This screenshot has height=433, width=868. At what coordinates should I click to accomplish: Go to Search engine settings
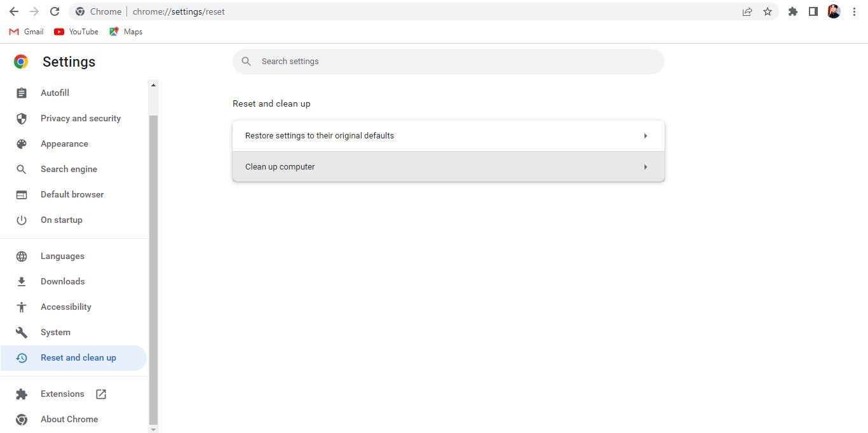[69, 169]
